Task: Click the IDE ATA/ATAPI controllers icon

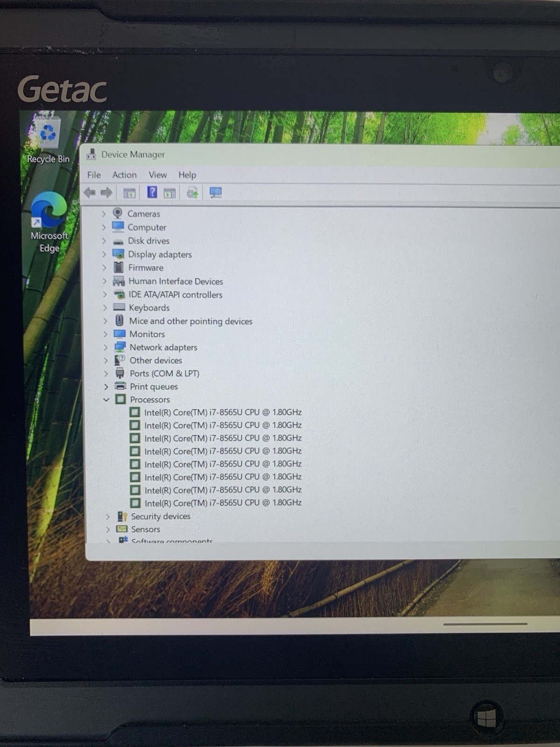Action: tap(119, 295)
